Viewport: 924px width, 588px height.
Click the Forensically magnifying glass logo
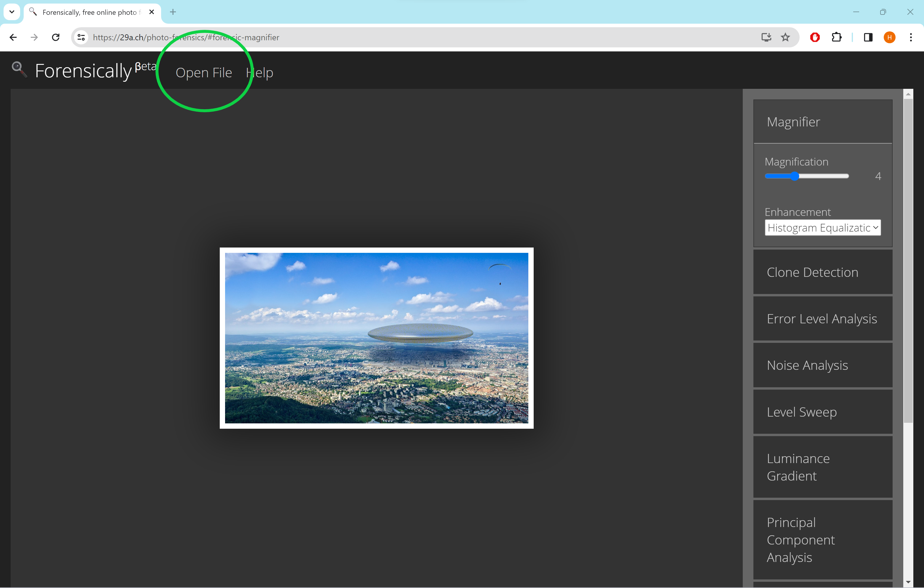pyautogui.click(x=19, y=69)
